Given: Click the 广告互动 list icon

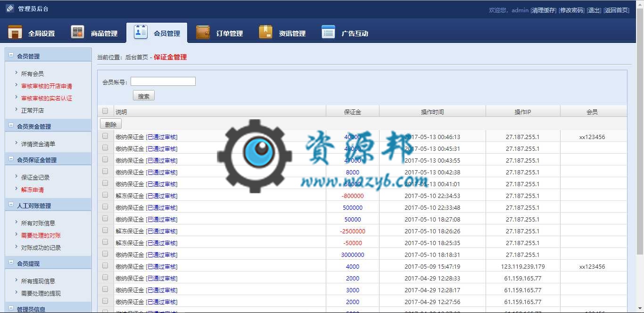Looking at the screenshot, I should tap(328, 32).
